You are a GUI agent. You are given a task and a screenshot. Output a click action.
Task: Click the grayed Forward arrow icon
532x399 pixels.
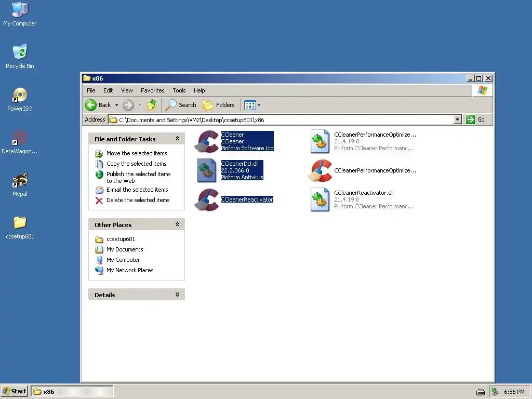[x=128, y=105]
